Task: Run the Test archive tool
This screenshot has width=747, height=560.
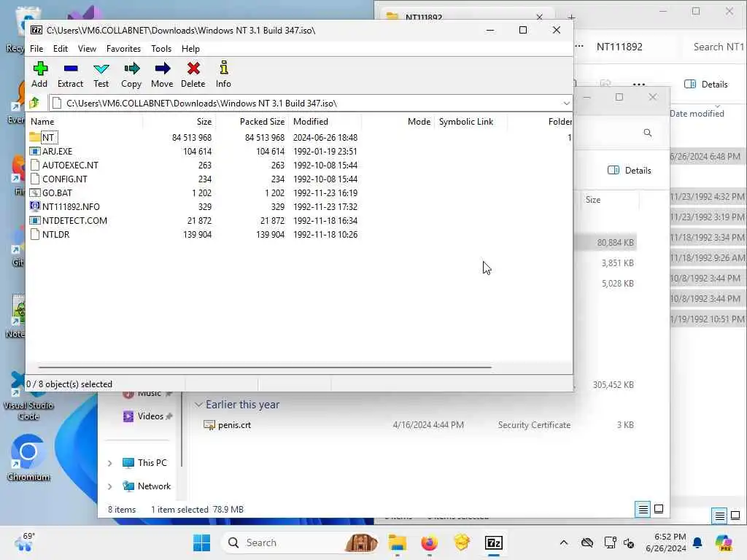Action: (101, 75)
